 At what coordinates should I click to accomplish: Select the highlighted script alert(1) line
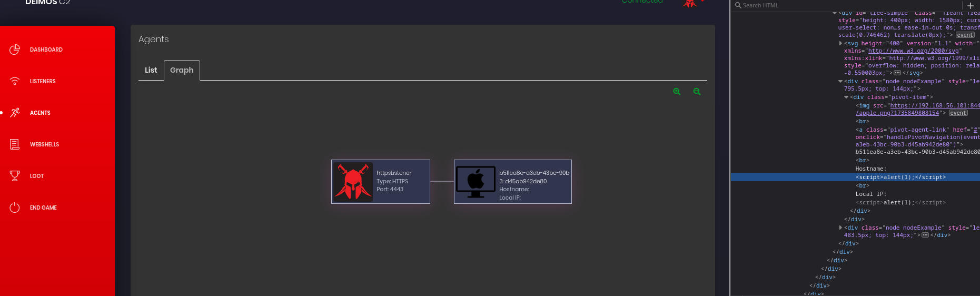tap(900, 177)
